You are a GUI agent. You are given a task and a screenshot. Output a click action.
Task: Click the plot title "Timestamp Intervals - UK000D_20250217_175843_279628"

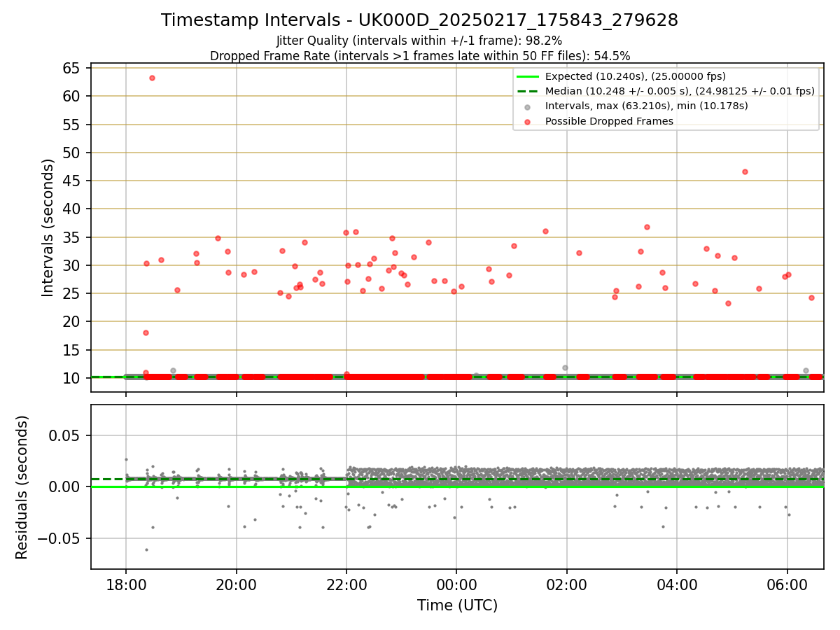[x=419, y=20]
